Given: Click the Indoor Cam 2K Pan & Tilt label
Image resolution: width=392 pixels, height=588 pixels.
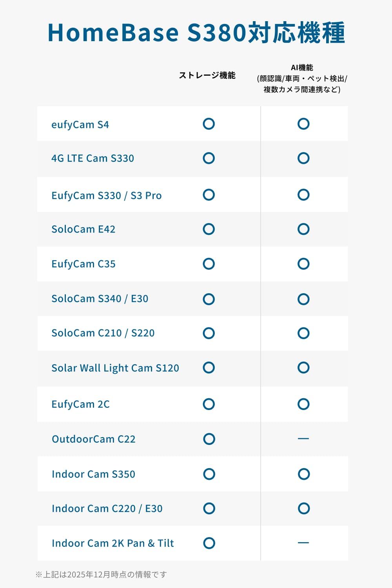Looking at the screenshot, I should click(113, 543).
